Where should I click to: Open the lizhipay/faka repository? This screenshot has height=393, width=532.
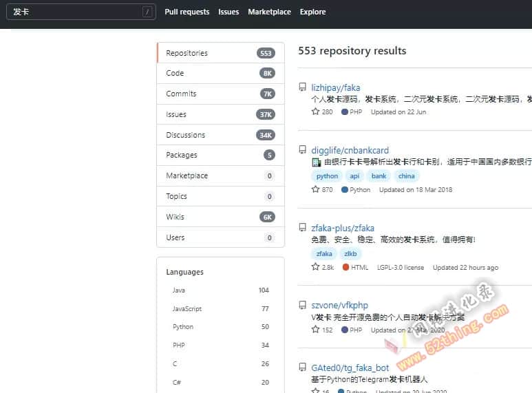coord(336,88)
